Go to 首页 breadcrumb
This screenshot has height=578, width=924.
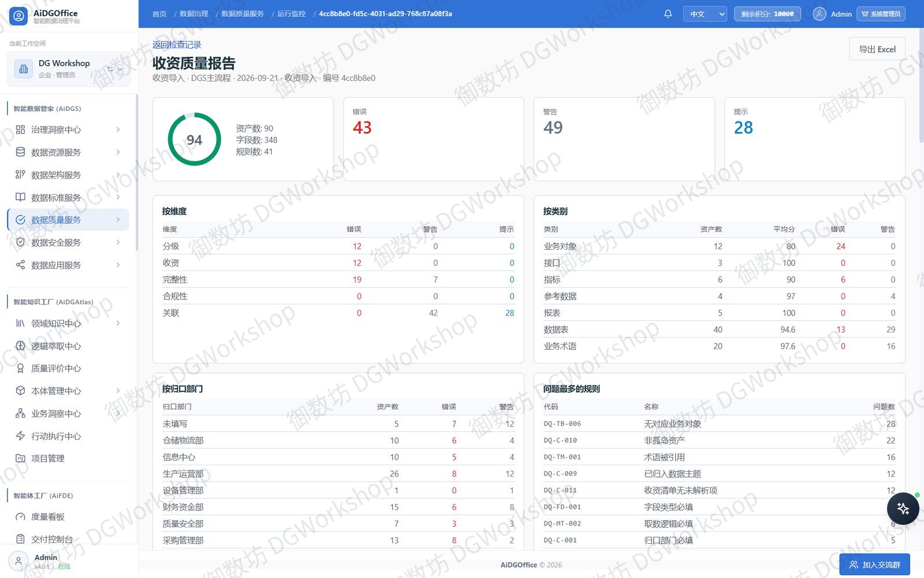tap(159, 14)
